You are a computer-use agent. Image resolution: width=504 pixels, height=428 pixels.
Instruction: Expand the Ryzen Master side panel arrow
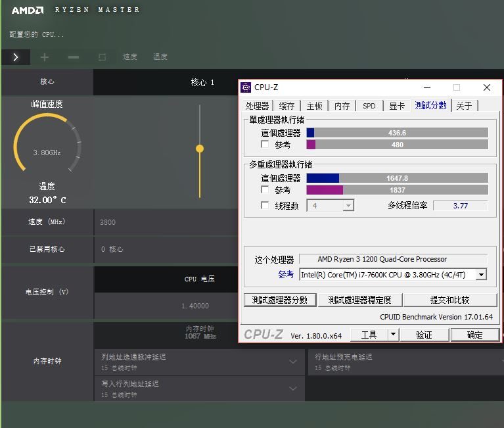point(16,57)
